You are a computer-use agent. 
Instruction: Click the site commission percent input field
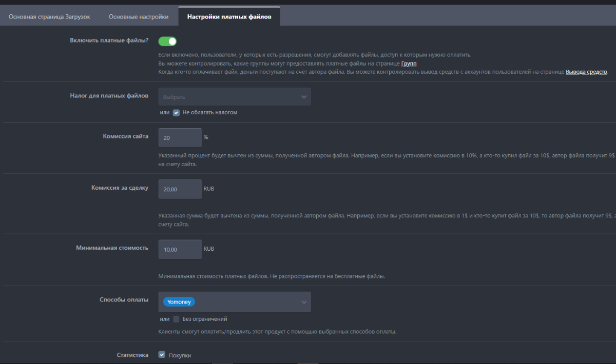coord(180,138)
